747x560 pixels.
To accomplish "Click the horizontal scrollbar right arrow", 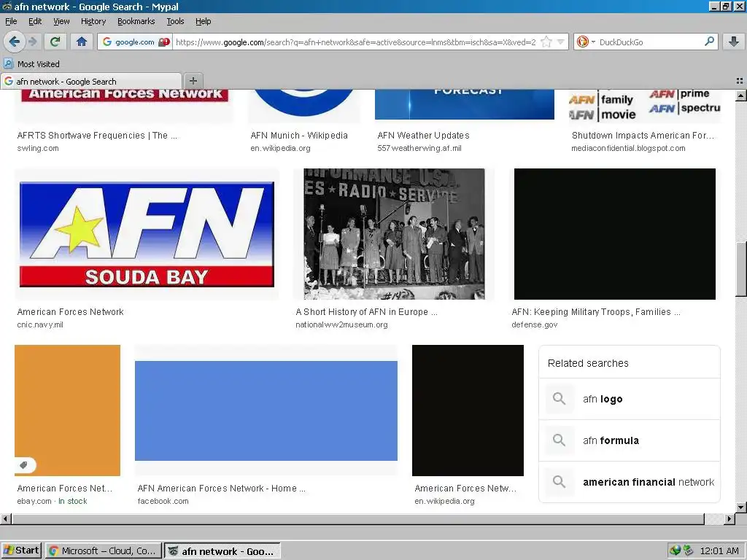I will (729, 518).
